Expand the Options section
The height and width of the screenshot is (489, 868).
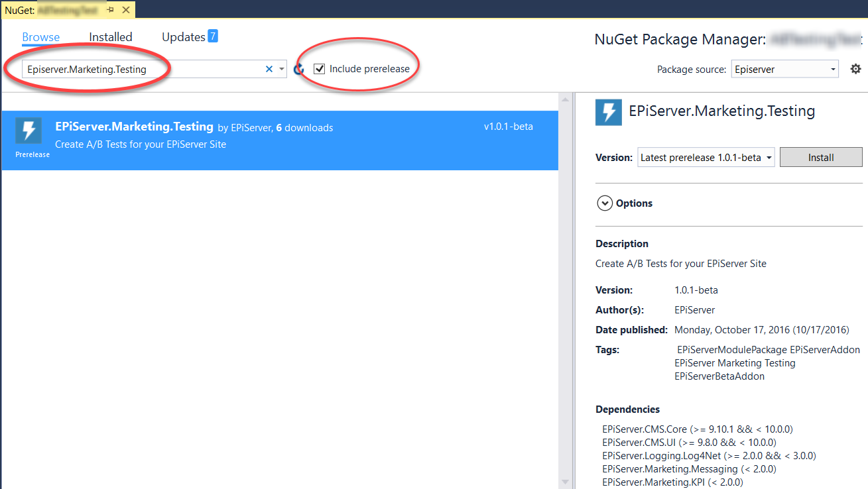[605, 203]
